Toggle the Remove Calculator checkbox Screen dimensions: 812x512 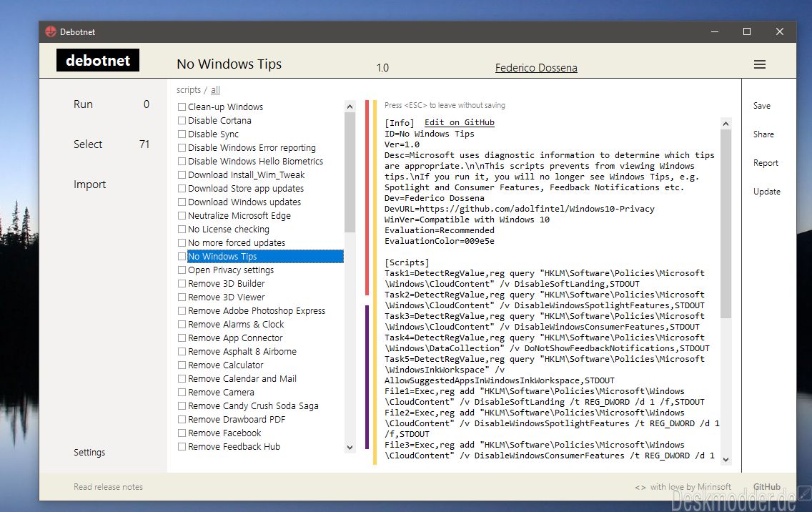click(x=182, y=365)
